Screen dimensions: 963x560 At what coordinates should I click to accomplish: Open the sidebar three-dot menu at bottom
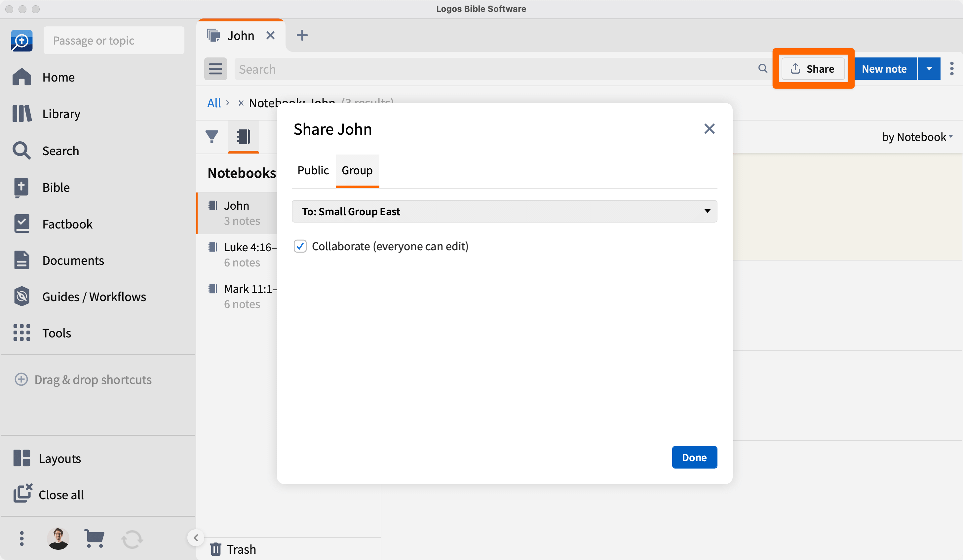[22, 539]
